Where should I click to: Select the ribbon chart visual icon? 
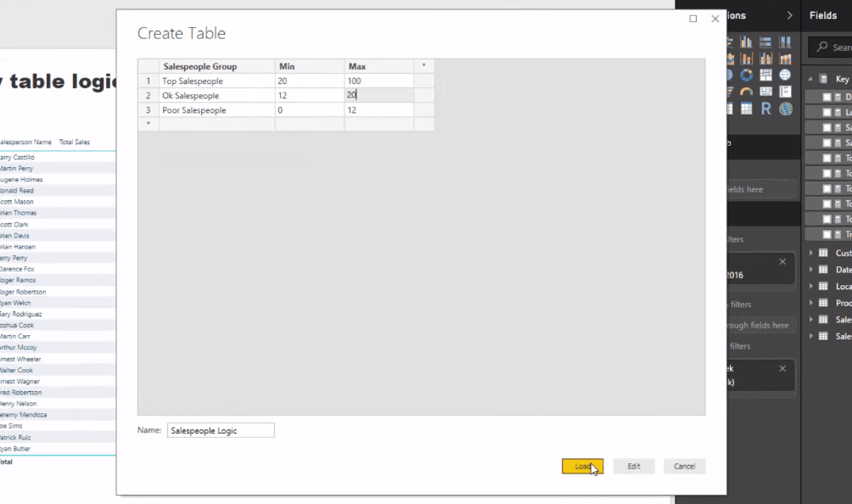click(785, 58)
